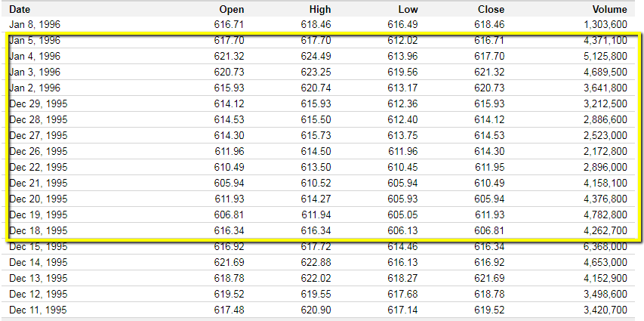
Task: Select the Jan 8, 1996 date cell
Action: [35, 25]
